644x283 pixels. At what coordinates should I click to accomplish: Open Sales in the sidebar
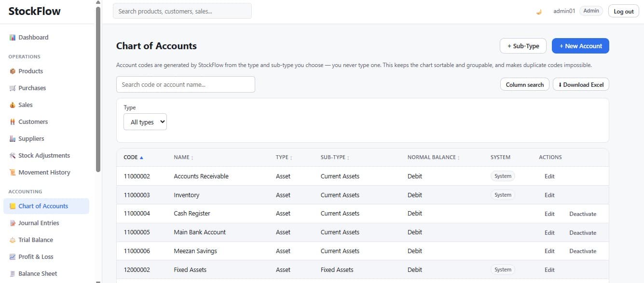coord(46,105)
